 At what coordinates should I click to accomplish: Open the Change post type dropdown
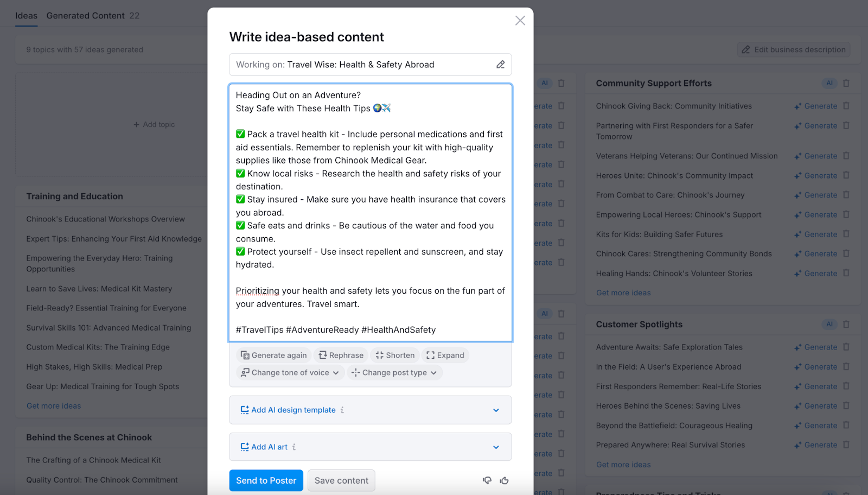point(394,372)
